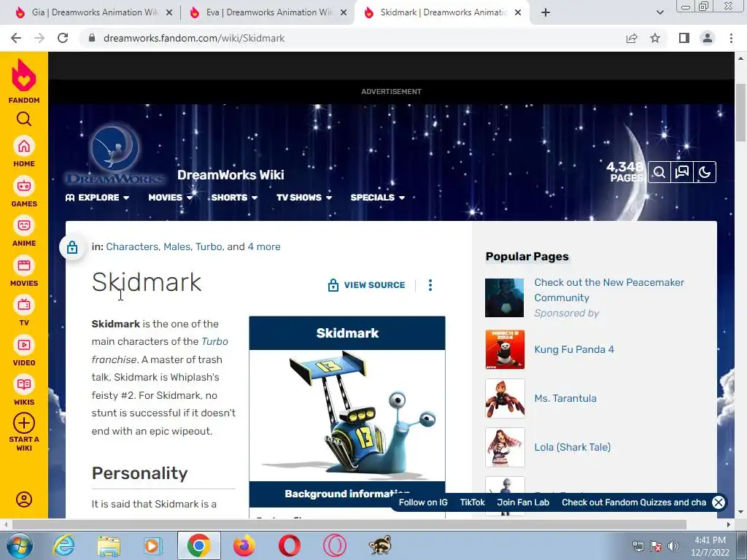Click the browser back arrow

click(16, 38)
